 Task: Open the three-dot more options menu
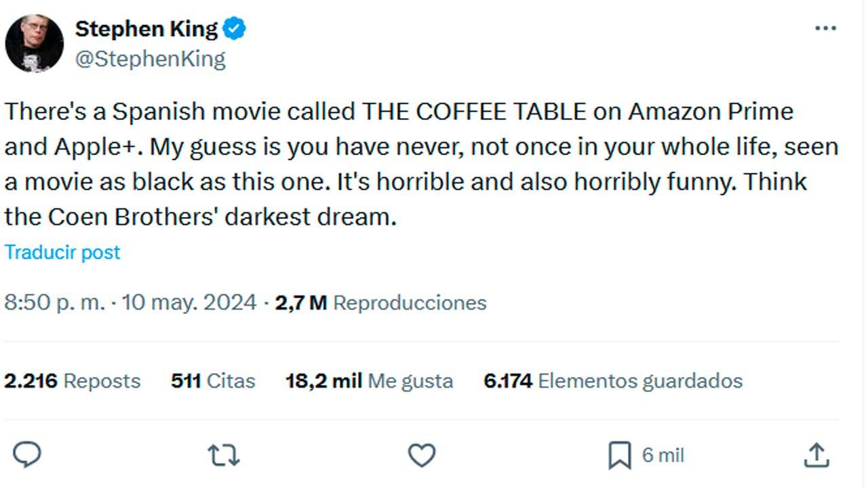pos(825,29)
